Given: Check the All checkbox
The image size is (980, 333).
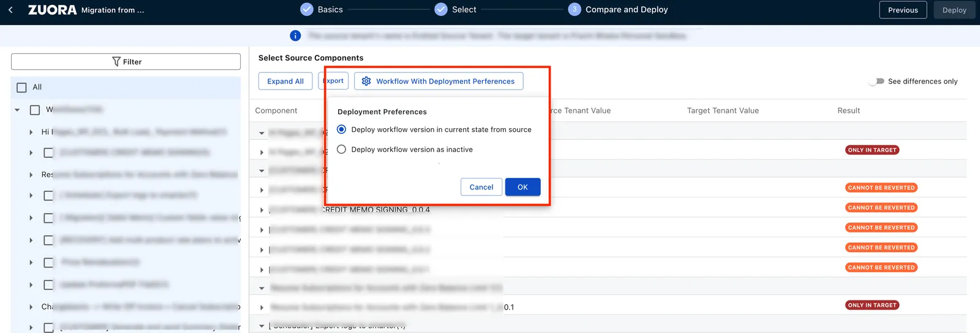Looking at the screenshot, I should pos(21,88).
